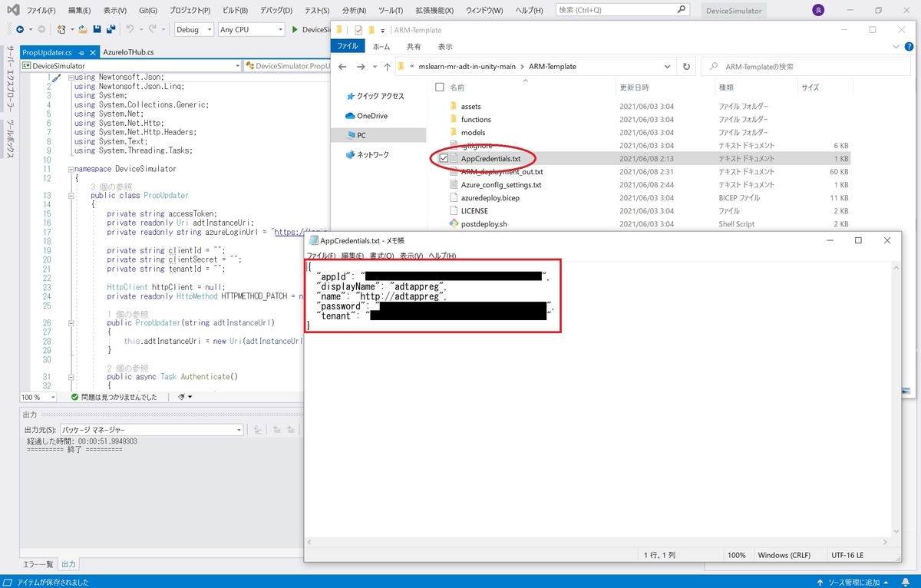Image resolution: width=921 pixels, height=588 pixels.
Task: Go back in the Explorer window
Action: click(x=342, y=66)
